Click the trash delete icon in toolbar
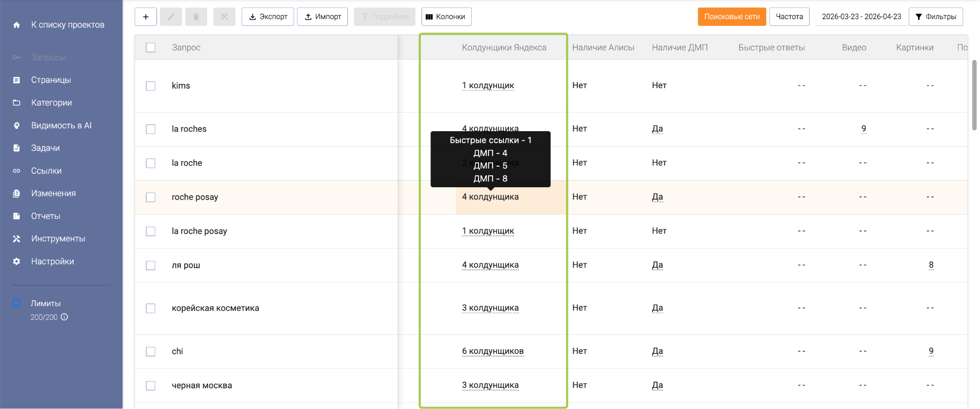 point(196,17)
